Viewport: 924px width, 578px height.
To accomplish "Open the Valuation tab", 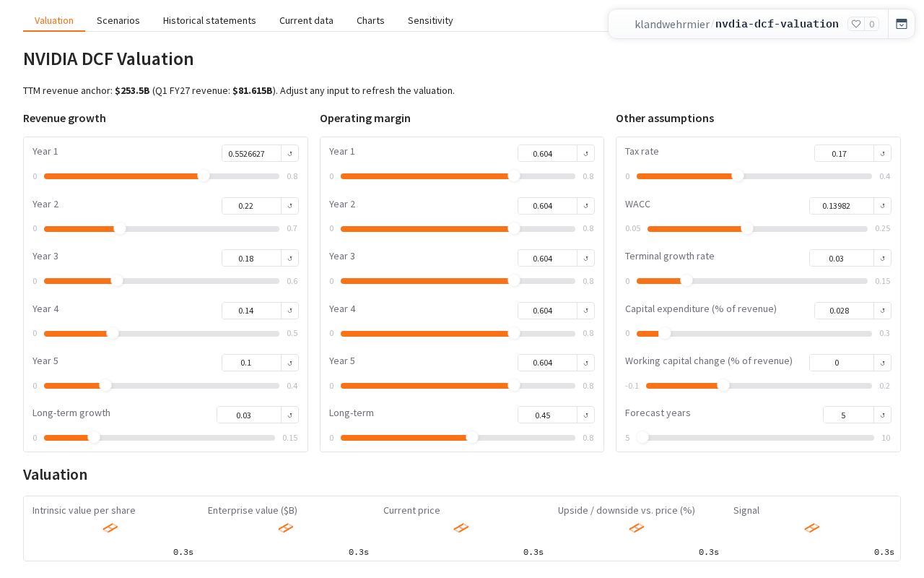I will (x=54, y=20).
